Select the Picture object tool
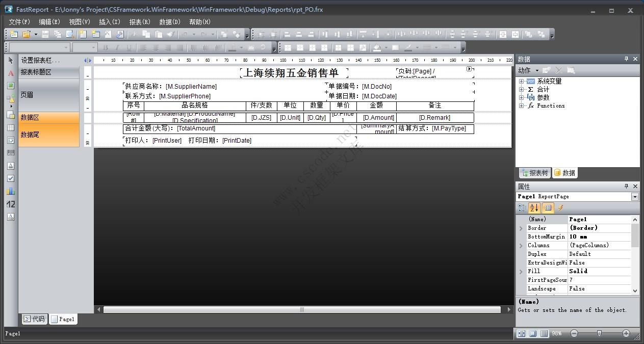This screenshot has width=644, height=344. pos(11,85)
